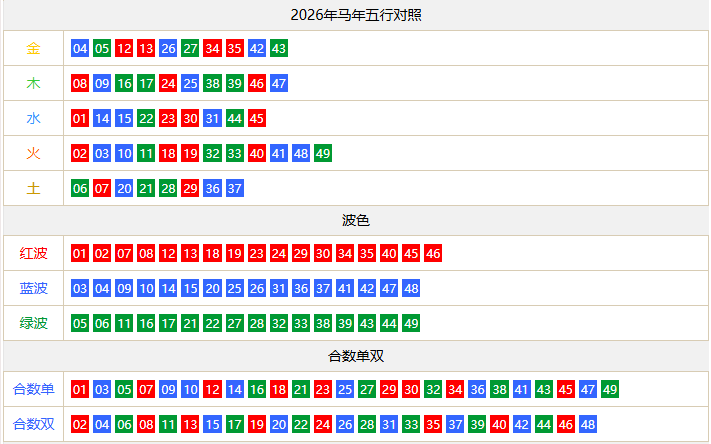The height and width of the screenshot is (444, 711).
Task: Click the 合数单双 section header
Action: tap(356, 356)
